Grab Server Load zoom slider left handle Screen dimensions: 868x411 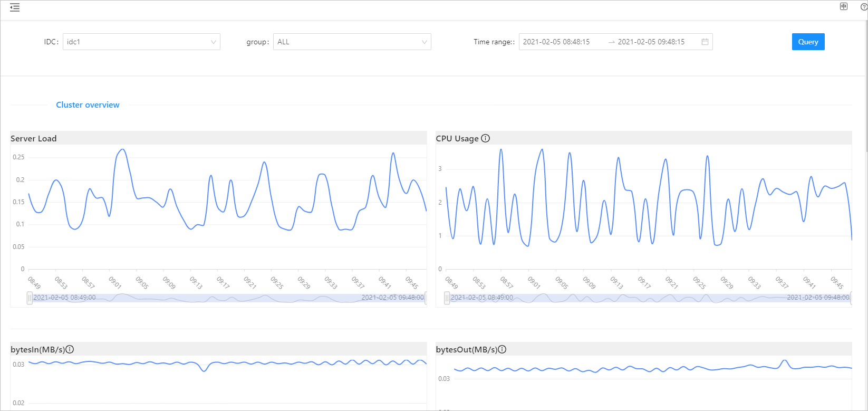pos(30,298)
